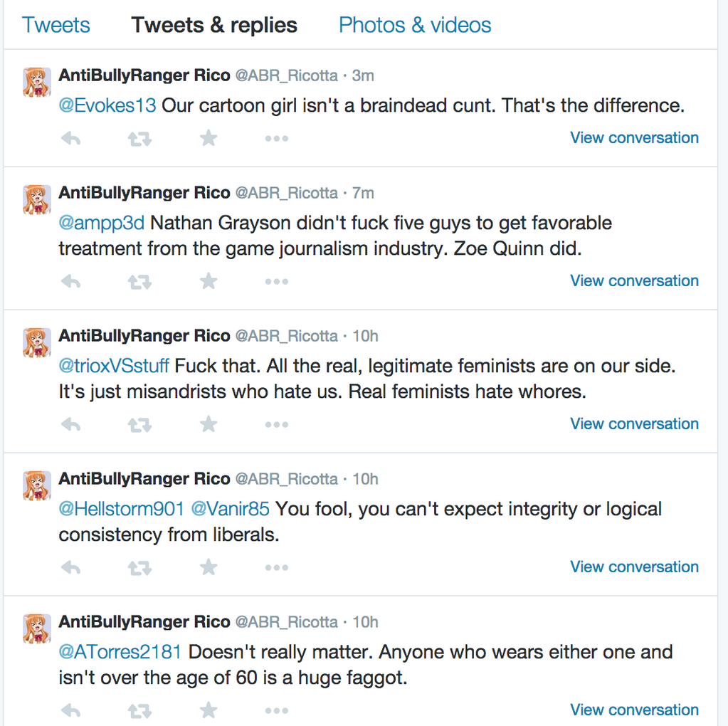The height and width of the screenshot is (726, 728).
Task: Click the avatar on the 7m tweet
Action: pyautogui.click(x=37, y=200)
